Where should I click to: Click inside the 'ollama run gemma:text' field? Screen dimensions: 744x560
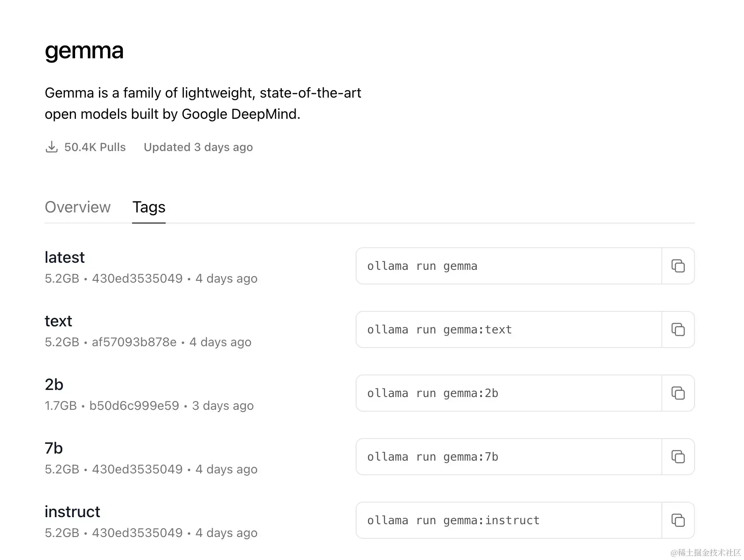pyautogui.click(x=509, y=329)
